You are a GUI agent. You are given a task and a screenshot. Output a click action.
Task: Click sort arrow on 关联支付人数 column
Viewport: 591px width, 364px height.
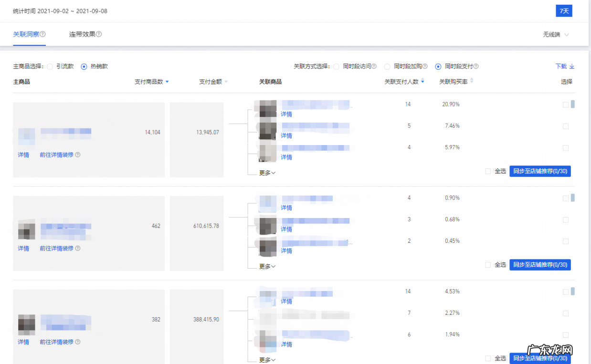tap(422, 82)
